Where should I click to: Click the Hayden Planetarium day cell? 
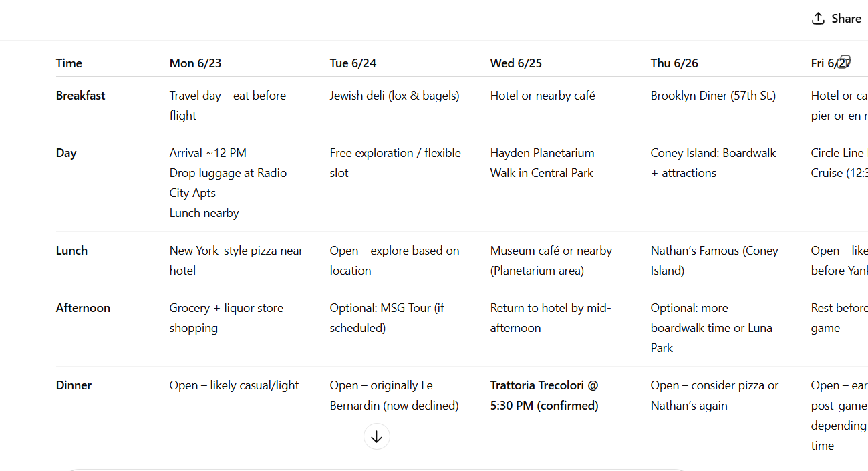(542, 163)
